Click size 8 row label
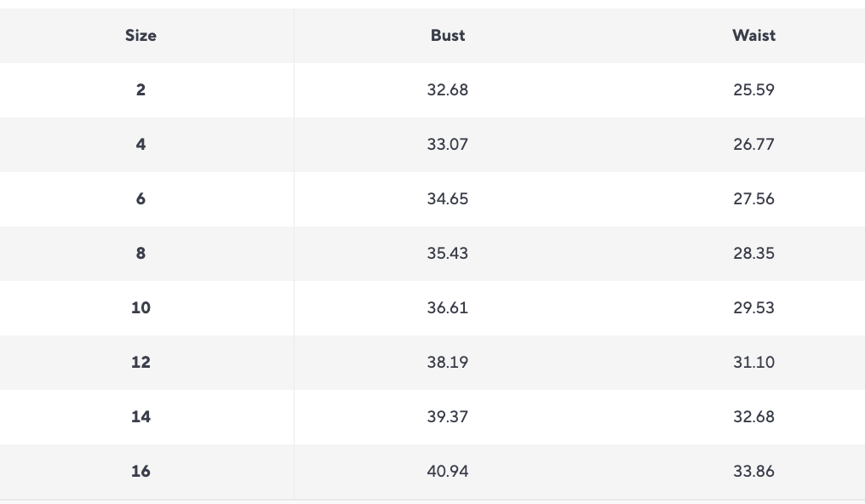 pos(140,254)
